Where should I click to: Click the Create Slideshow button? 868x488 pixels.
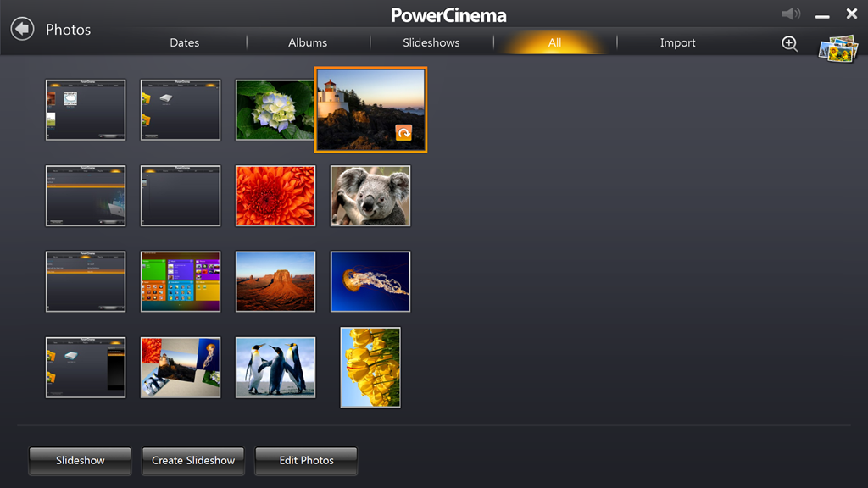tap(193, 461)
